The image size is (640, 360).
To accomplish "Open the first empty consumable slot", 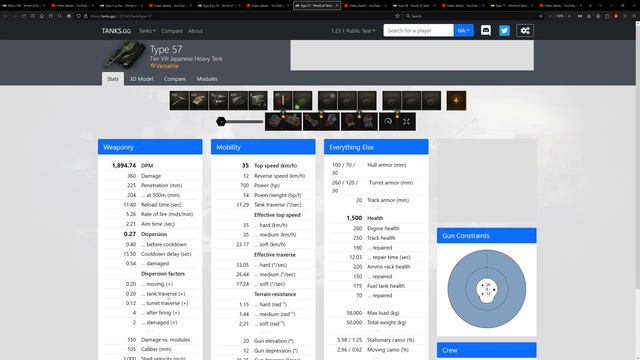I will 392,100.
